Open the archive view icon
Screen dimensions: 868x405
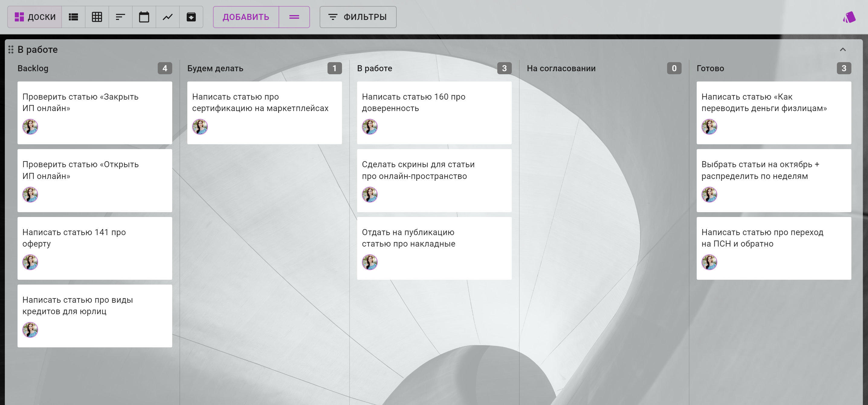point(191,17)
